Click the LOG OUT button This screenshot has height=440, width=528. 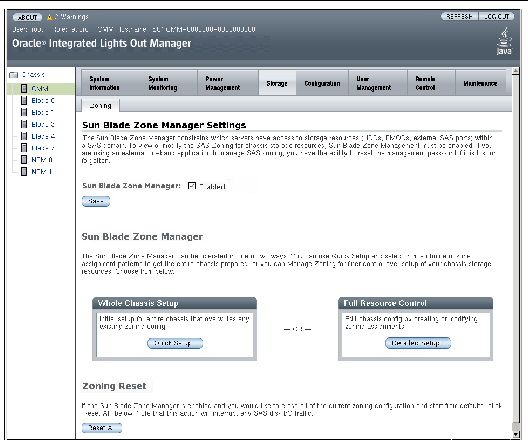tap(496, 16)
